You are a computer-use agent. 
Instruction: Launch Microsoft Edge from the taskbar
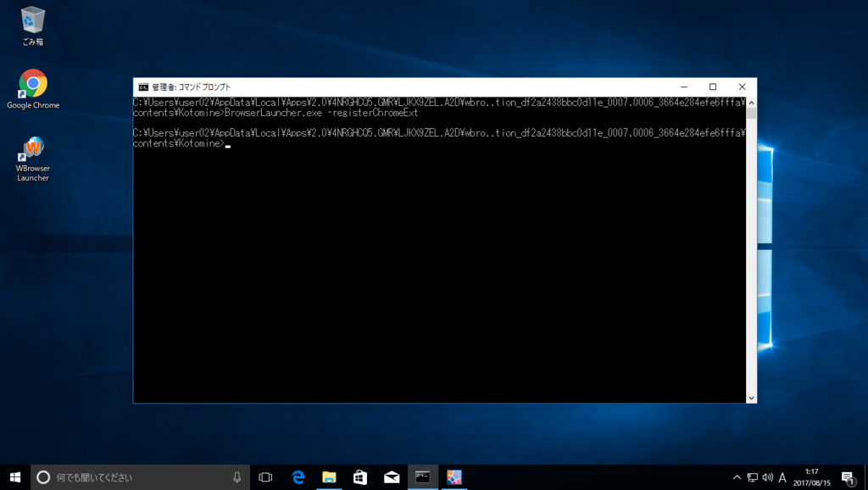[298, 477]
